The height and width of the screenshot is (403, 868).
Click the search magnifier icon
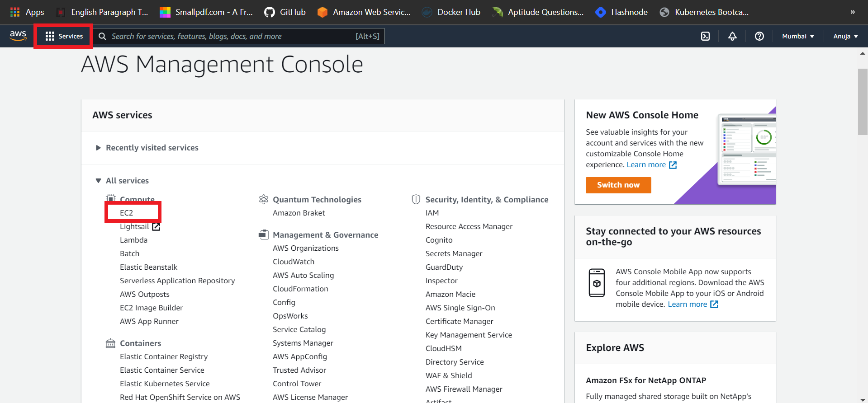pos(102,36)
